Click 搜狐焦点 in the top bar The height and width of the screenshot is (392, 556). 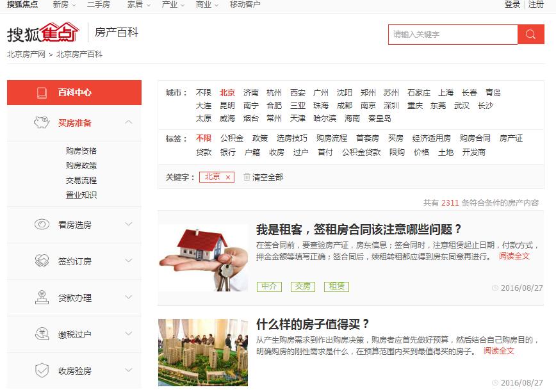22,4
